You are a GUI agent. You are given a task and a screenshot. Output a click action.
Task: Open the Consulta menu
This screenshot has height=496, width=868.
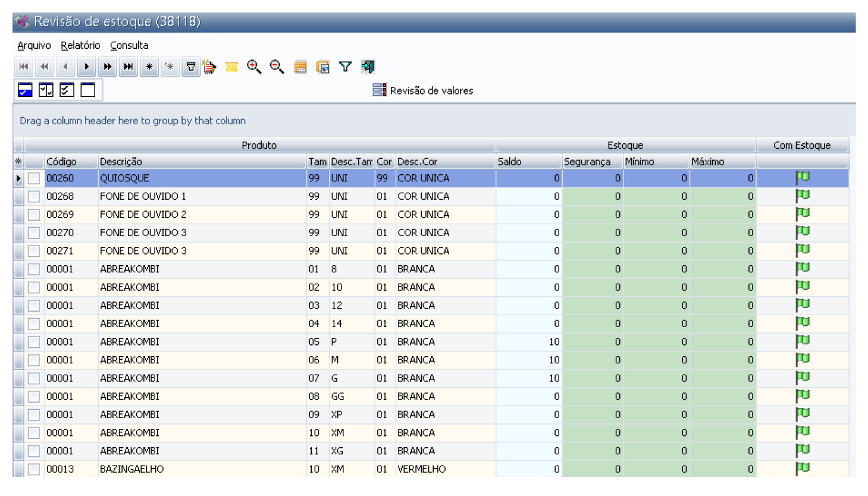[x=129, y=45]
